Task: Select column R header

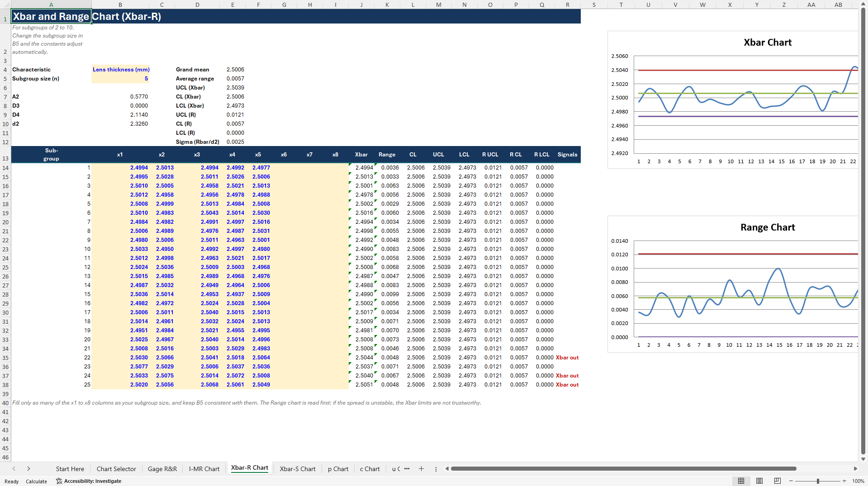Action: 568,5
